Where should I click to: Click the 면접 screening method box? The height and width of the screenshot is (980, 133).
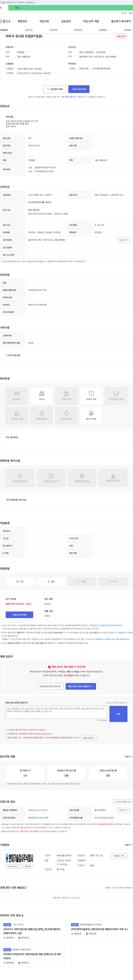[x=51, y=581]
